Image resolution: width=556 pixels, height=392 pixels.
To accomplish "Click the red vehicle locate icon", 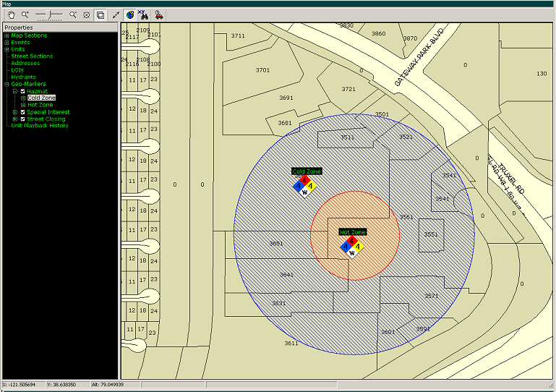I will pyautogui.click(x=158, y=14).
